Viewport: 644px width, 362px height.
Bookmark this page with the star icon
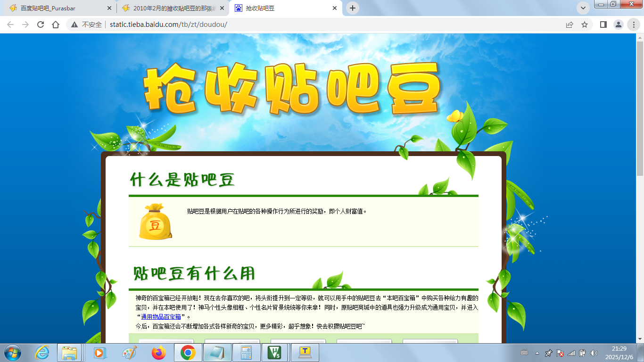[585, 25]
